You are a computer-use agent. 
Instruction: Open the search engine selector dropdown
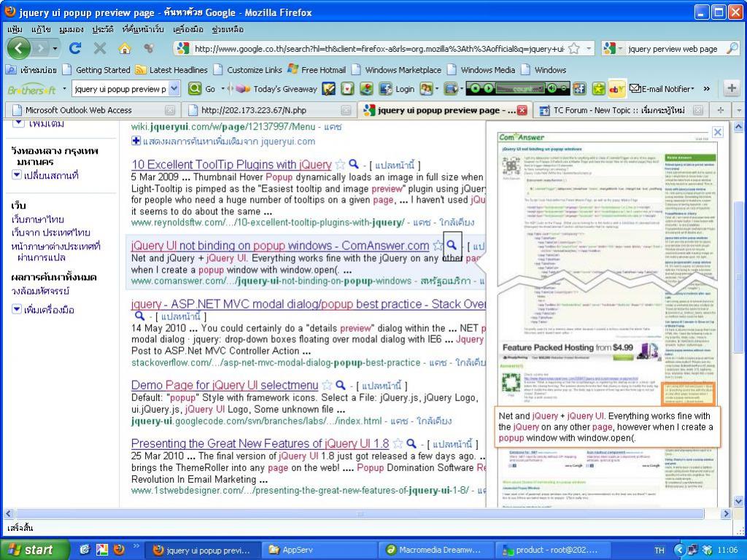pyautogui.click(x=620, y=48)
